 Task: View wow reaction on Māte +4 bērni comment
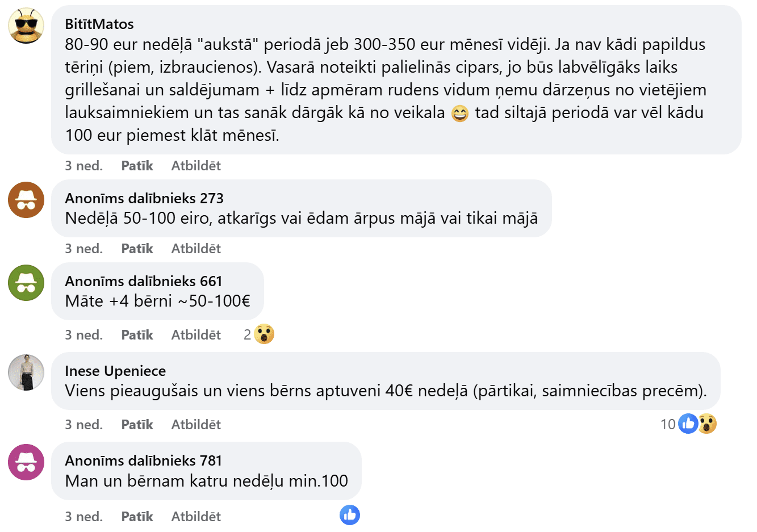point(264,334)
